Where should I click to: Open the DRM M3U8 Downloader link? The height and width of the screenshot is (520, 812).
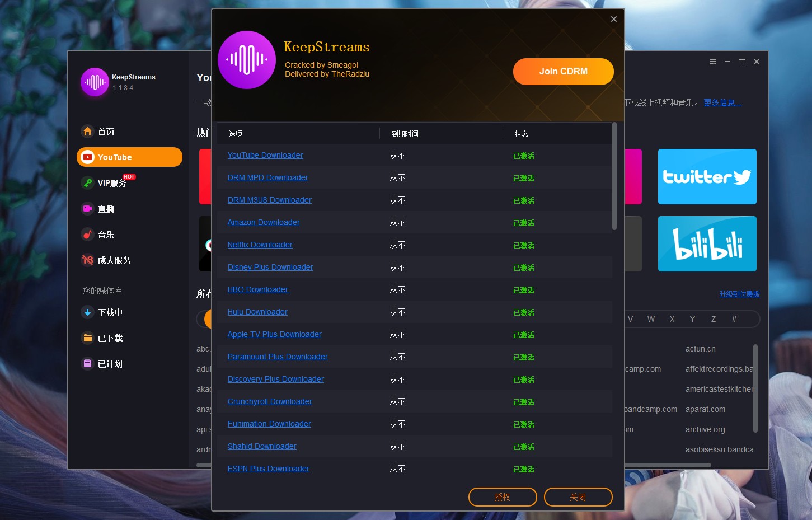click(x=269, y=200)
